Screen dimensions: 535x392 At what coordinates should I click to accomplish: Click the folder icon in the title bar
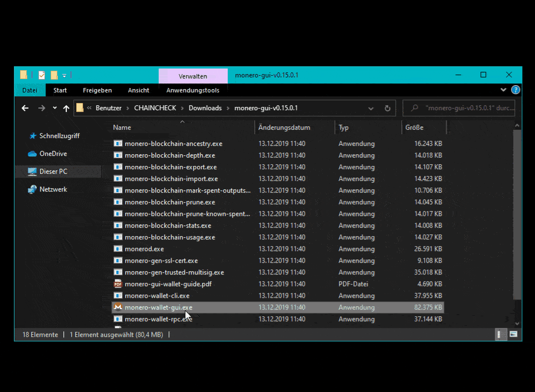[23, 75]
